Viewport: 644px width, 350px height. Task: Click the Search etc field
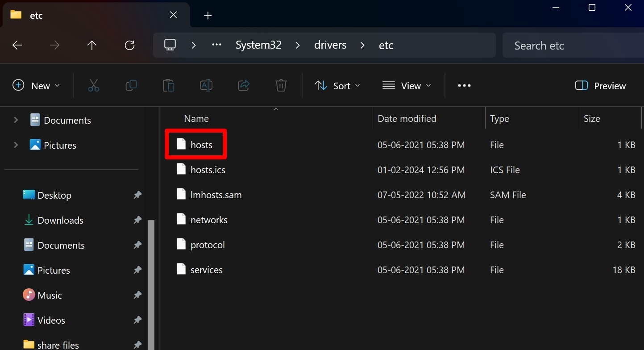click(x=573, y=45)
